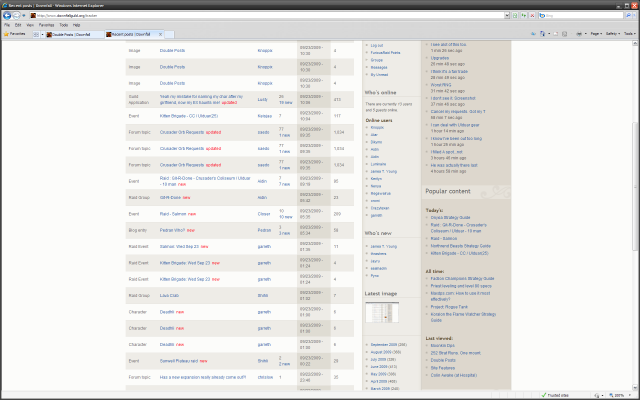Open the zoom level control in status bar

tap(618, 395)
